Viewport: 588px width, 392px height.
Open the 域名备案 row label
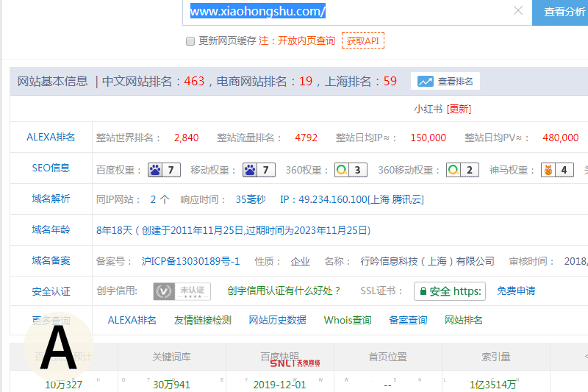51,260
